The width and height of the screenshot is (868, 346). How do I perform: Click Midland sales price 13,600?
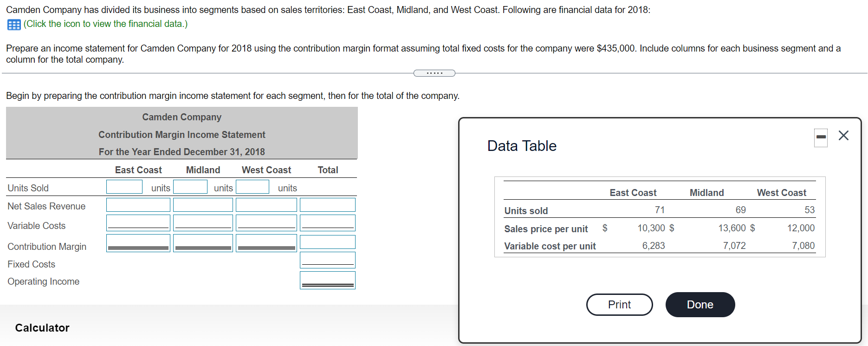click(732, 228)
